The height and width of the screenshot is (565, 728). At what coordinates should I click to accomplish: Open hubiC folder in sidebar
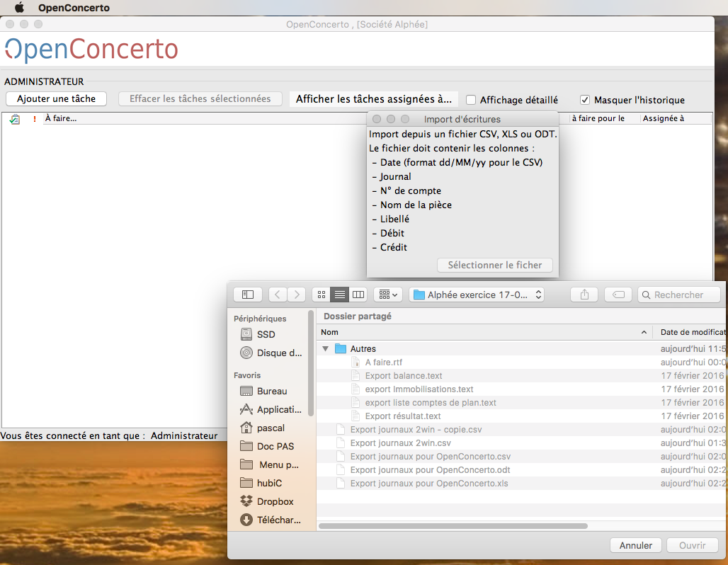click(x=261, y=483)
